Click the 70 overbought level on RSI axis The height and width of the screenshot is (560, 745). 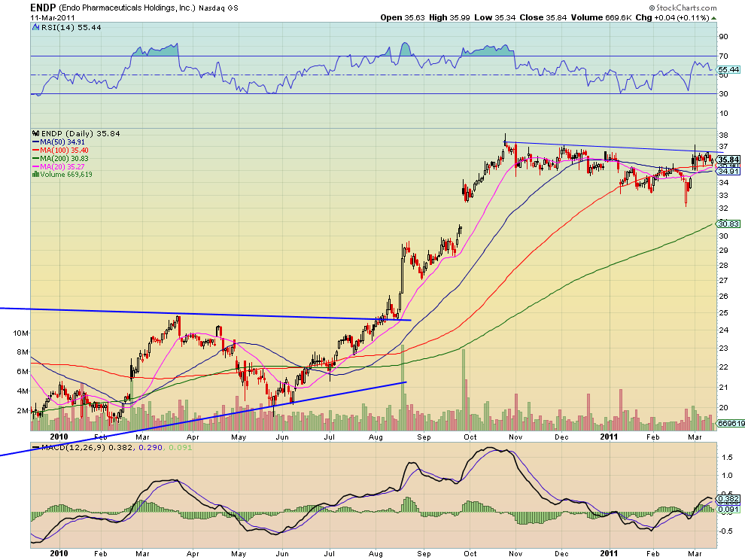pos(723,56)
